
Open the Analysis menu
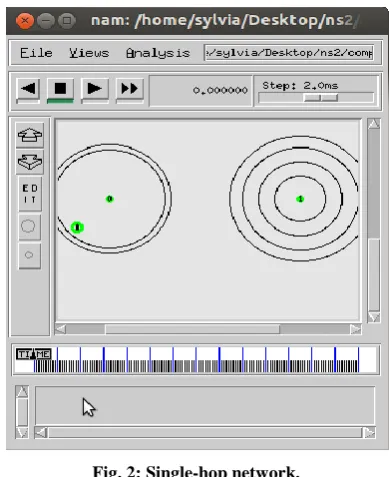pyautogui.click(x=158, y=53)
